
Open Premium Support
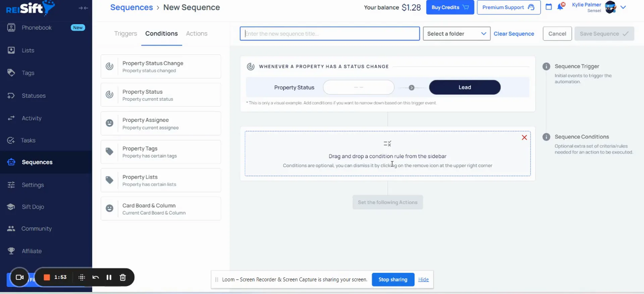[508, 7]
